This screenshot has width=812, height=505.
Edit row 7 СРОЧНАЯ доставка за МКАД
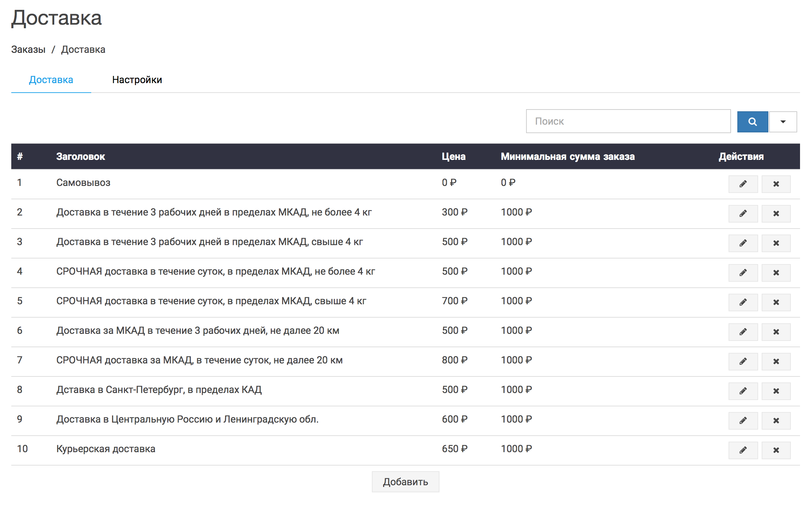(743, 361)
